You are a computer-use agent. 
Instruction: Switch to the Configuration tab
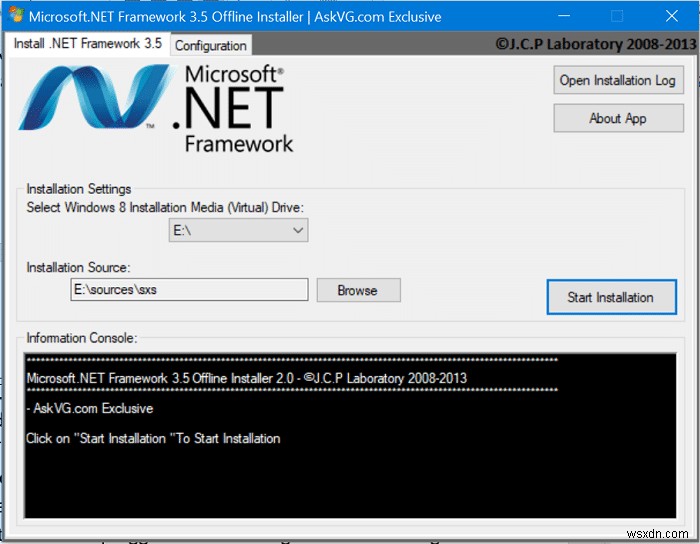tap(211, 46)
